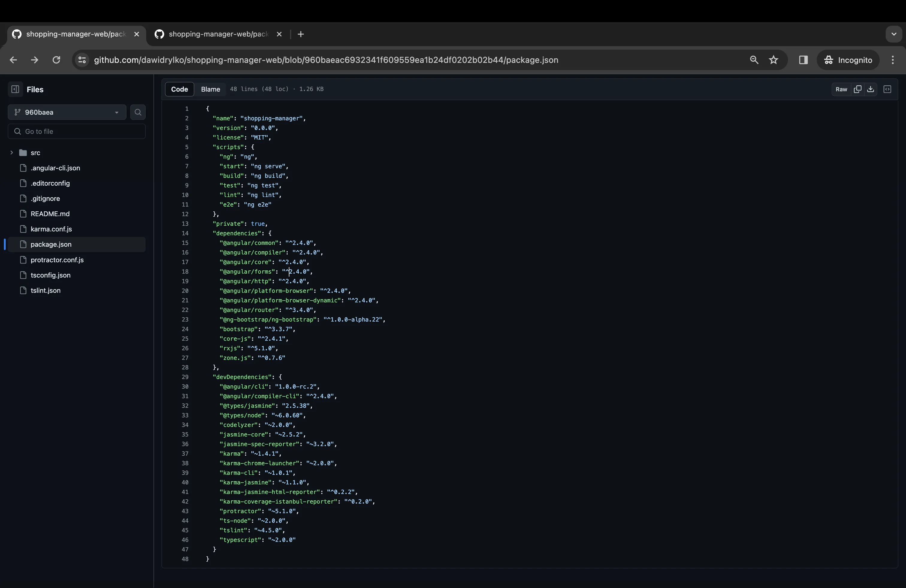Open the 960baea branch dropdown
The image size is (906, 588).
tap(67, 112)
